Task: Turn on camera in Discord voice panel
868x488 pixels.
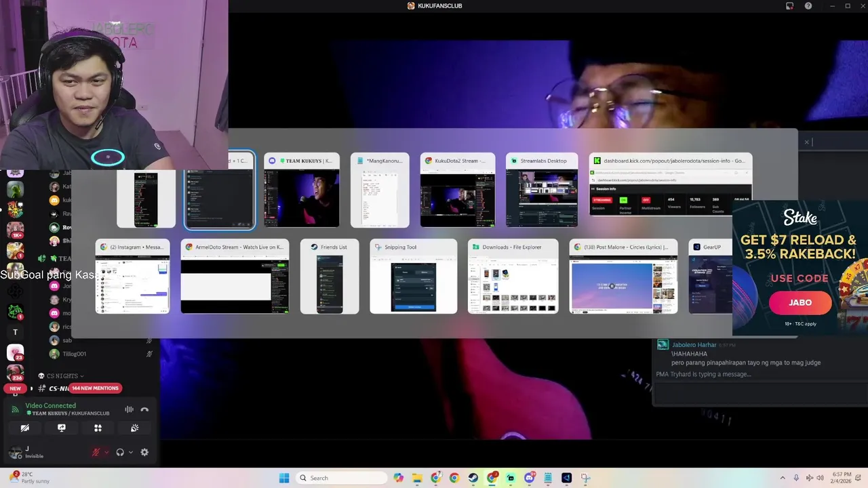Action: pyautogui.click(x=24, y=428)
